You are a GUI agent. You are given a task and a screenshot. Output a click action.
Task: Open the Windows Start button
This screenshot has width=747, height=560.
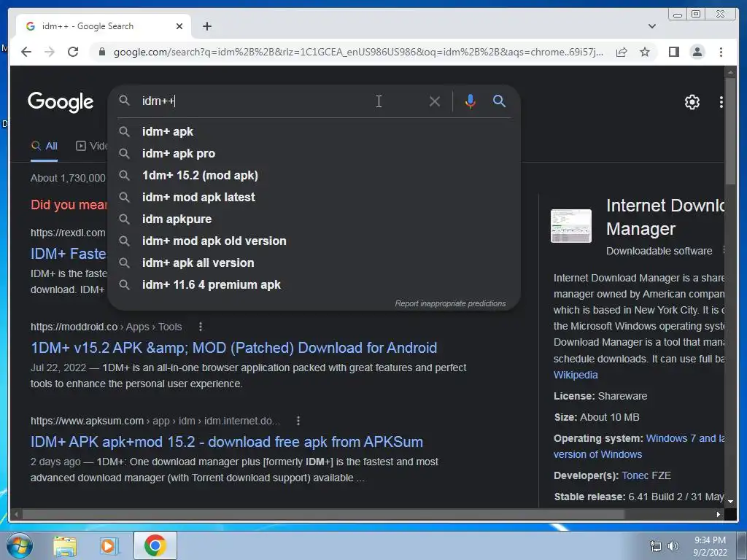tap(19, 545)
